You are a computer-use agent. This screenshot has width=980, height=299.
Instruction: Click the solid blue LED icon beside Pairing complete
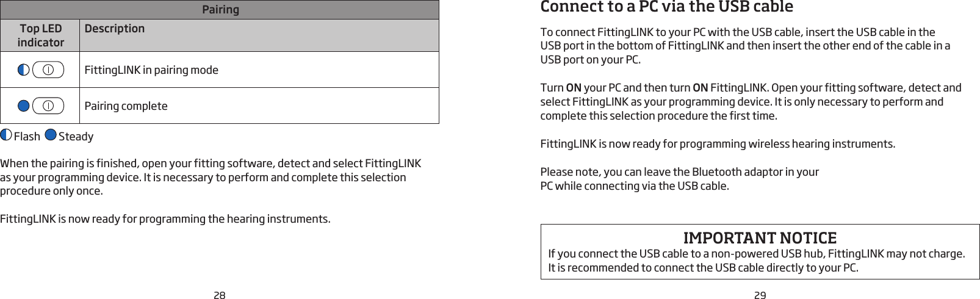point(24,106)
